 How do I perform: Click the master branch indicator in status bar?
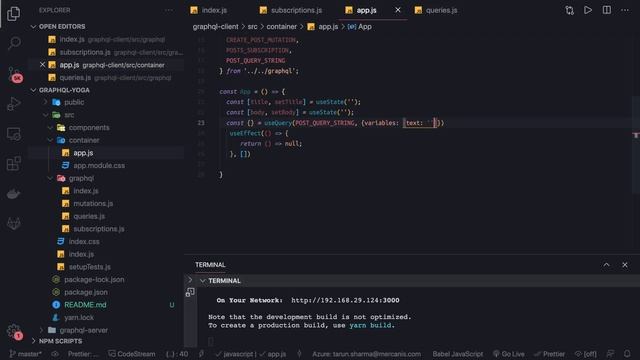pos(25,354)
